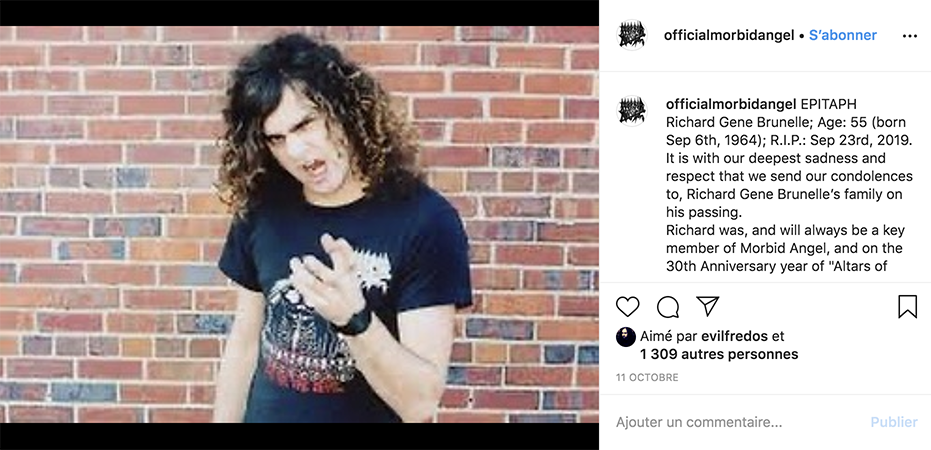
Task: Open the three-dot more options menu
Action: tap(910, 36)
